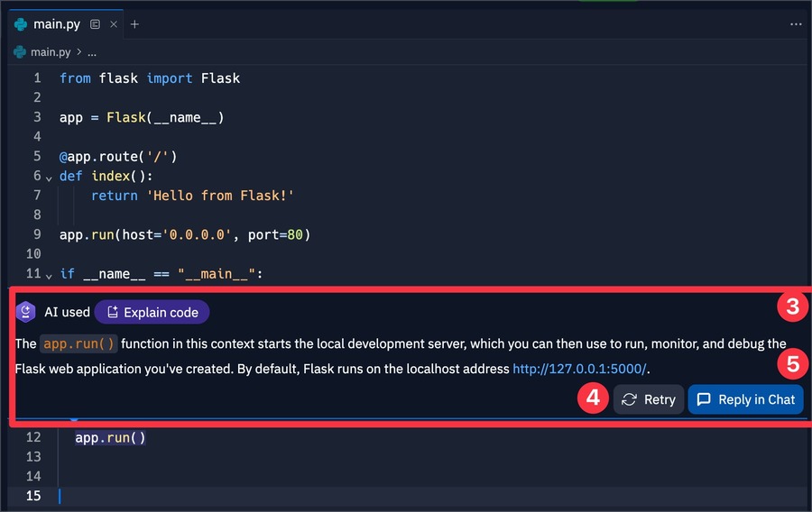Image resolution: width=812 pixels, height=512 pixels.
Task: Click the Python icon on main.py tab
Action: [21, 24]
